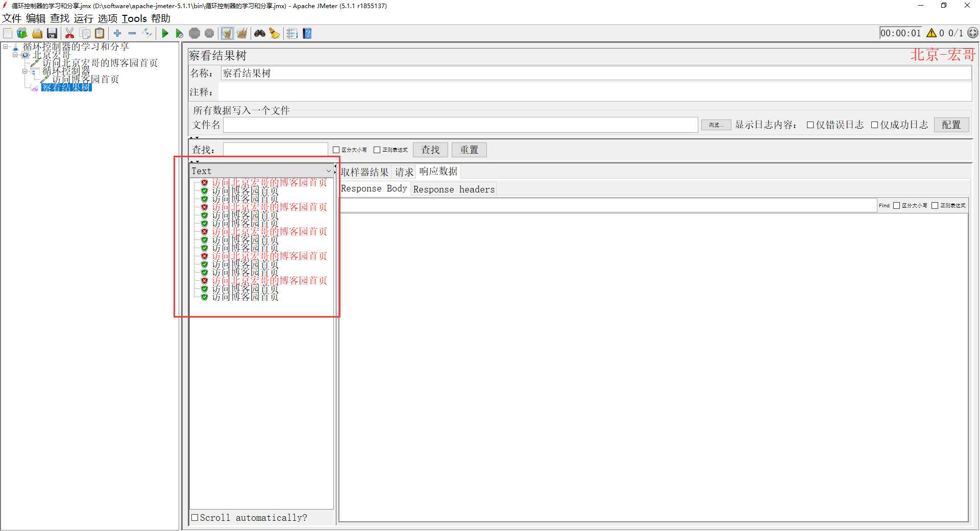Click the thread status icon beside 0/1

pos(973,33)
